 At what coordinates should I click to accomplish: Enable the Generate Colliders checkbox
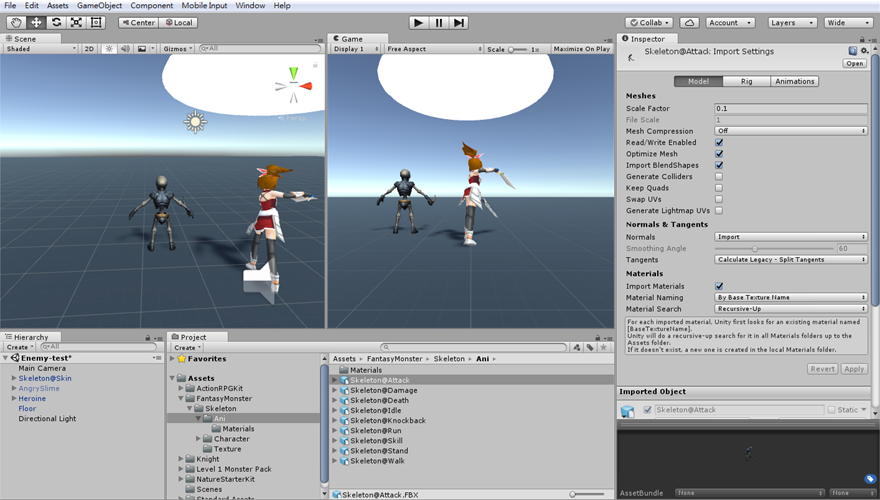[x=719, y=177]
